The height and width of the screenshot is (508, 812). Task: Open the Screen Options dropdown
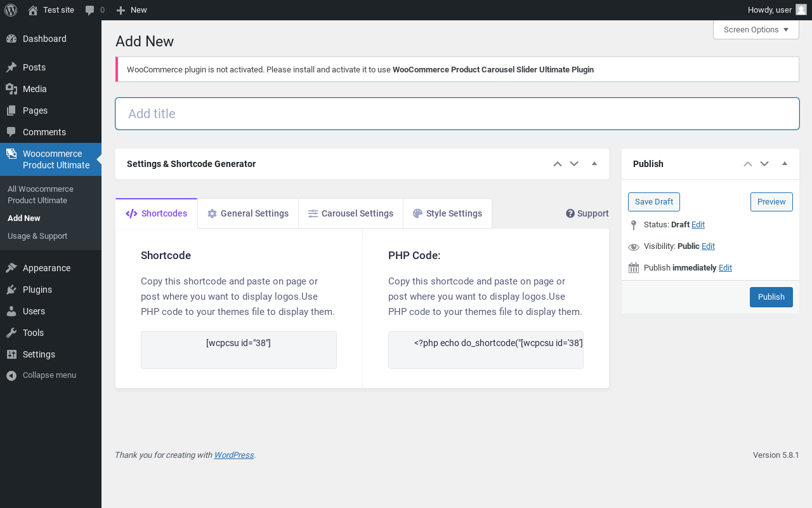tap(756, 30)
